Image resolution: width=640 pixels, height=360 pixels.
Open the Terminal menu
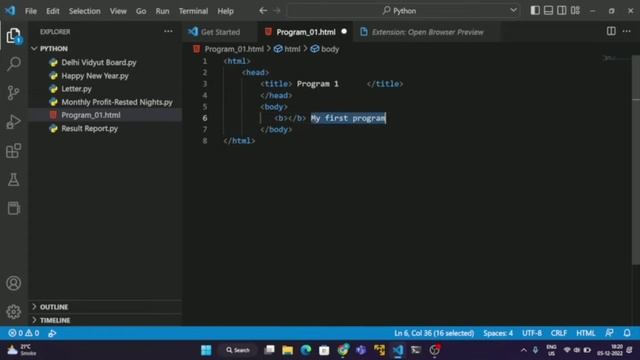(193, 11)
